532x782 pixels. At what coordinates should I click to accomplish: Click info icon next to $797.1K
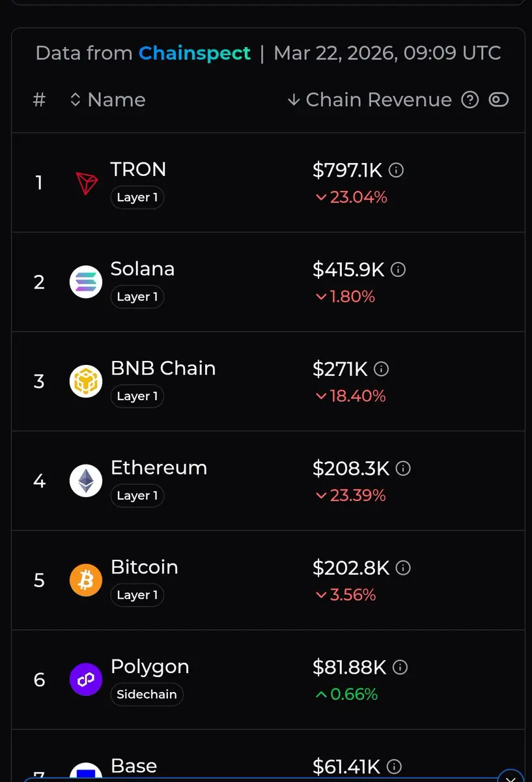[396, 170]
